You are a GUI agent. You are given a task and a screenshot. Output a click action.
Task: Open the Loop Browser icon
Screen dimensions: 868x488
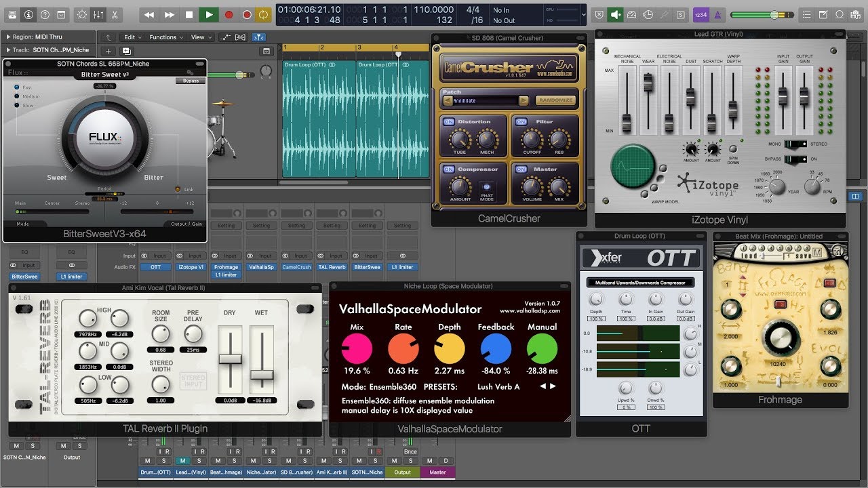point(840,14)
